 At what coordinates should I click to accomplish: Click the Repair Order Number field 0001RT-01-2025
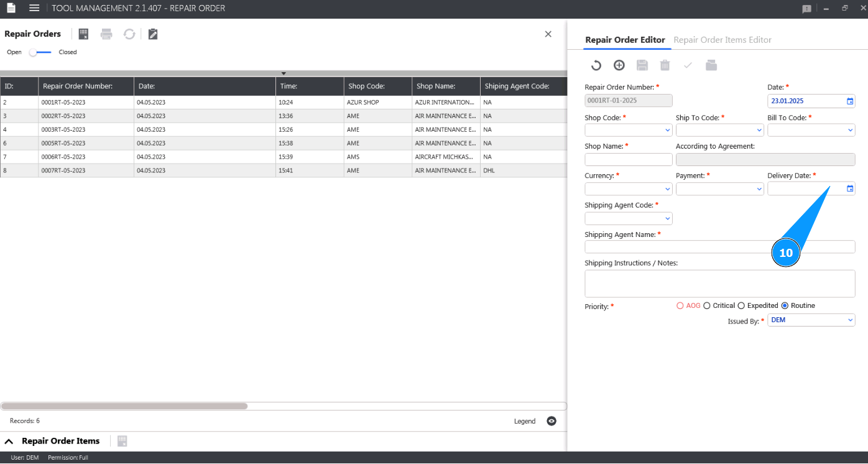tap(629, 101)
